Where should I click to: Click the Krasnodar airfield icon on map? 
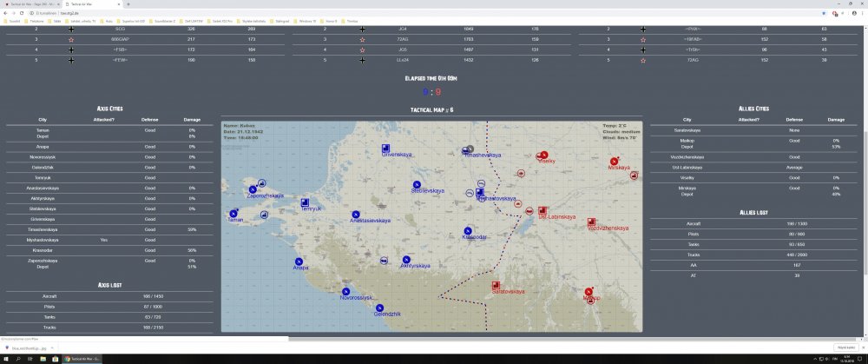click(469, 230)
